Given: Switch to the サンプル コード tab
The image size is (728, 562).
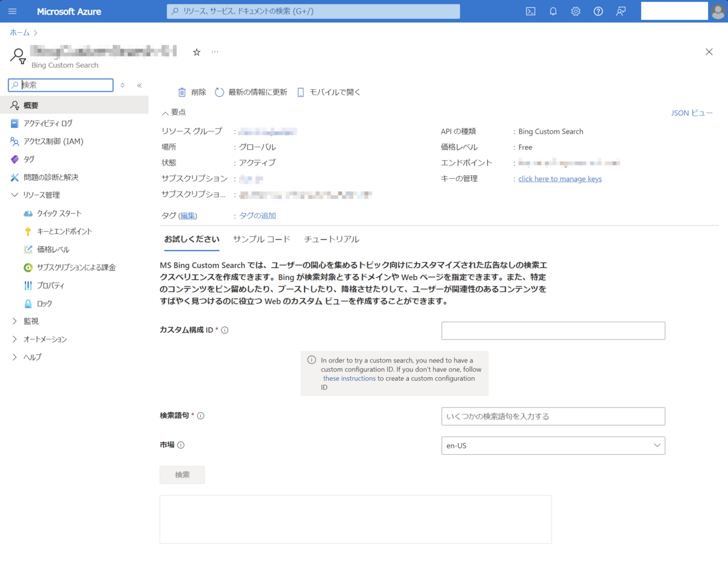Looking at the screenshot, I should coord(261,239).
